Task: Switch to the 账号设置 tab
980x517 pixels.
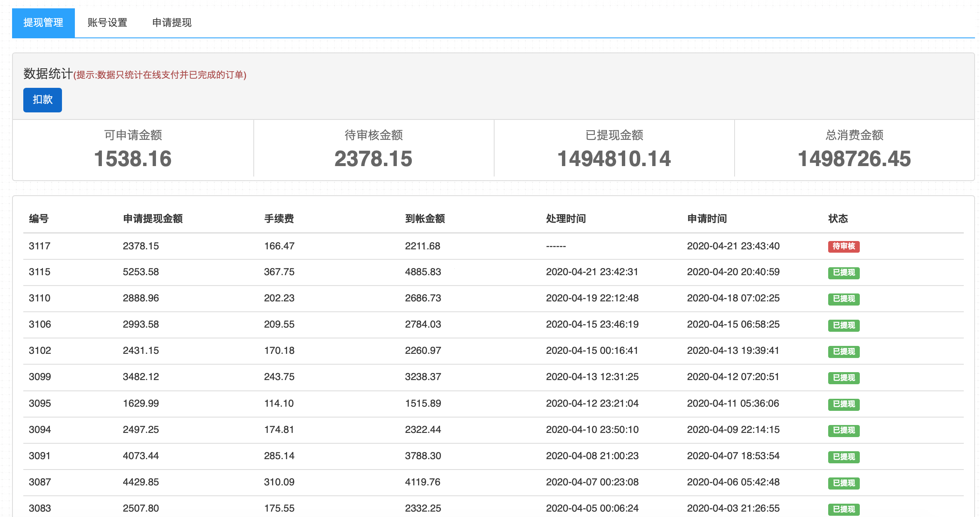Action: [107, 22]
